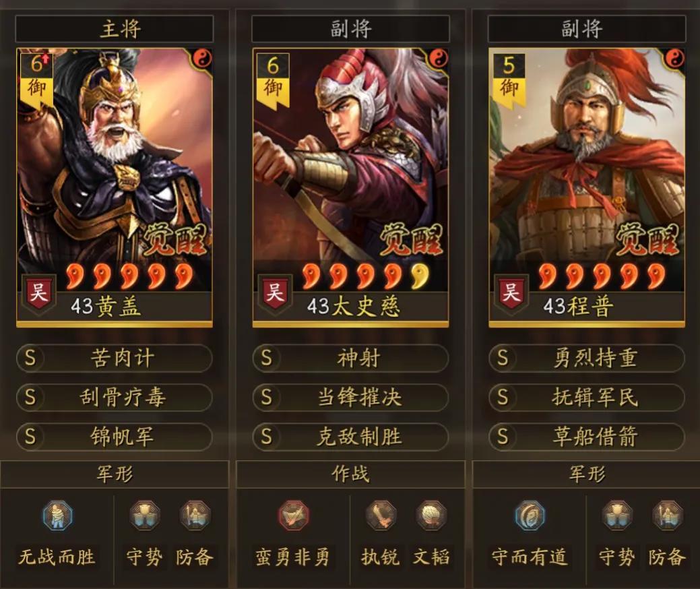Screen dimensions: 700x589
Task: Tap the star rating row of 太史慈
Action: (x=365, y=276)
